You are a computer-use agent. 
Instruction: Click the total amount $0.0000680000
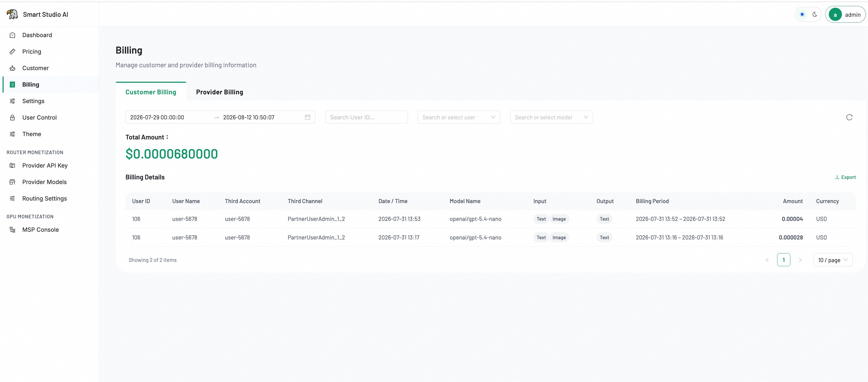pos(172,154)
